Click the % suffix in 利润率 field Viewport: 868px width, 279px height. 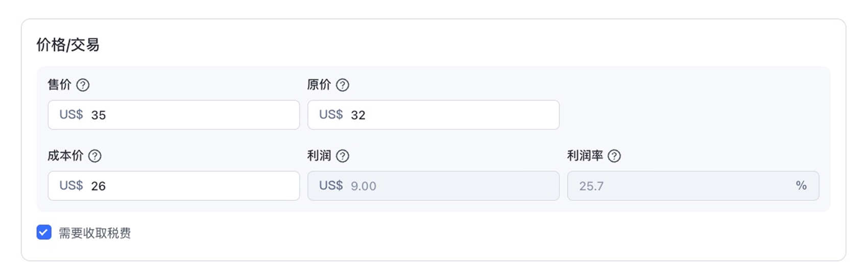click(801, 185)
